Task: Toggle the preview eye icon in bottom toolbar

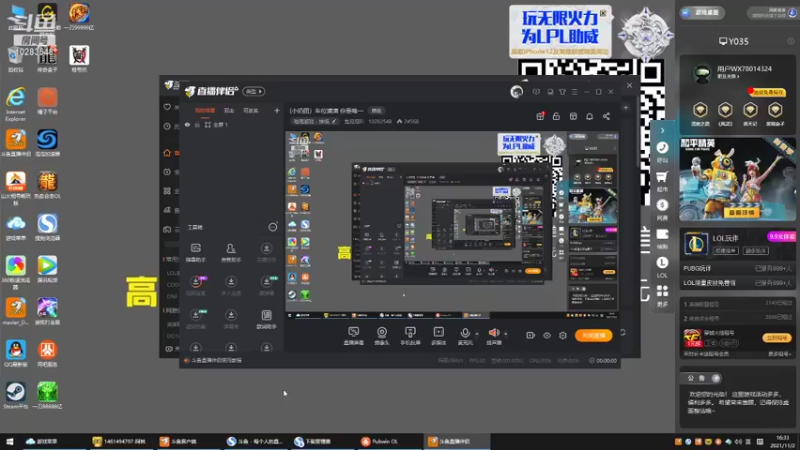Action: 547,335
